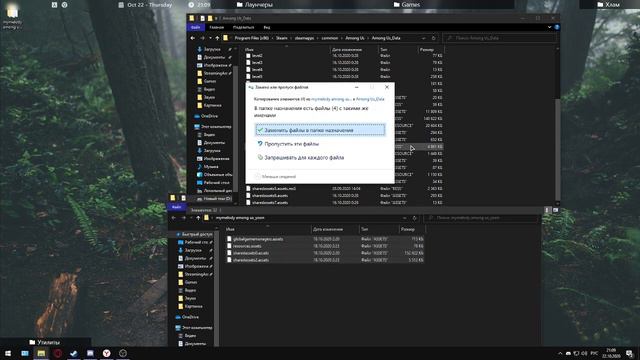
Task: Switch to the Вид ribbon tab
Action: [x=267, y=27]
